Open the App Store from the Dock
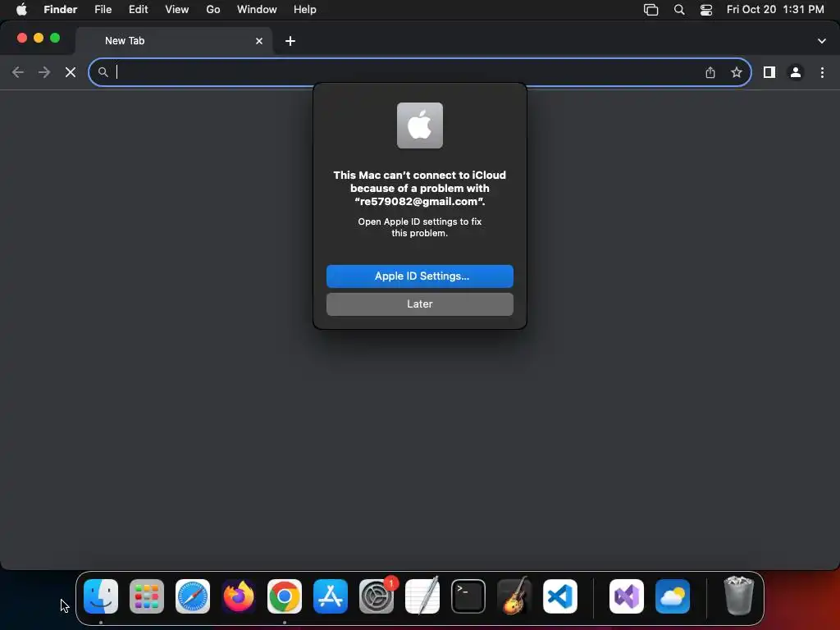The height and width of the screenshot is (630, 840). (x=330, y=596)
